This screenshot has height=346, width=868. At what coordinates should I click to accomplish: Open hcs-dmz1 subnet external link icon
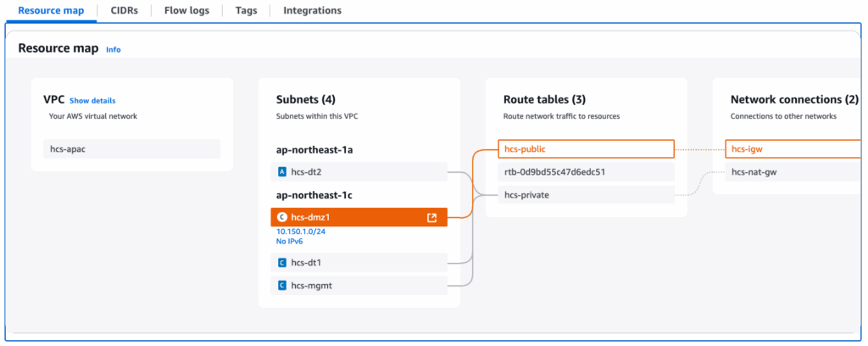coord(431,218)
